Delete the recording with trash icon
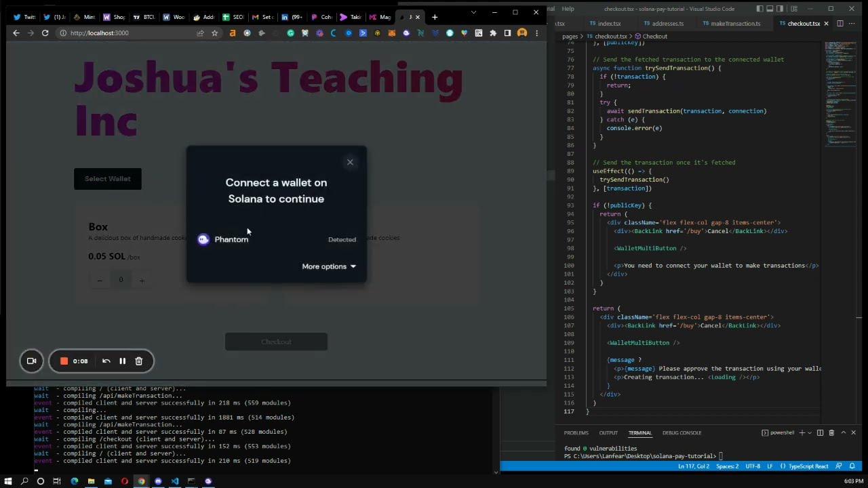The width and height of the screenshot is (868, 488). tap(138, 361)
